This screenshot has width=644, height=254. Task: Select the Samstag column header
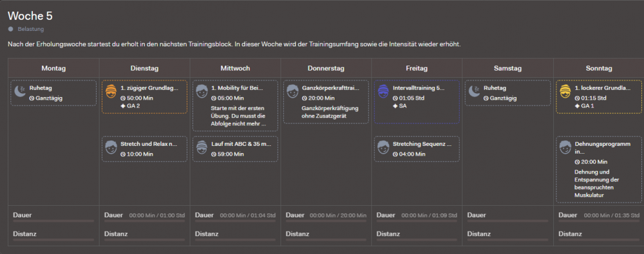click(507, 68)
